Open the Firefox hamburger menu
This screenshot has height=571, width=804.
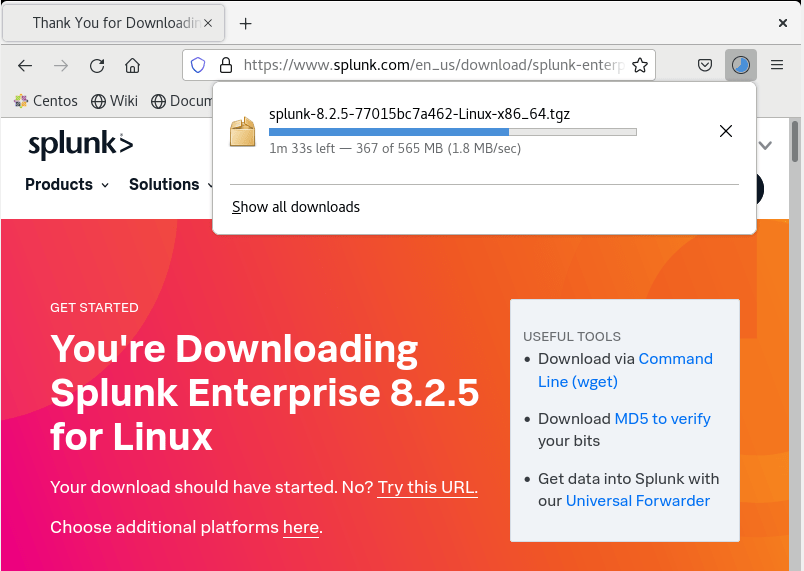[x=777, y=65]
